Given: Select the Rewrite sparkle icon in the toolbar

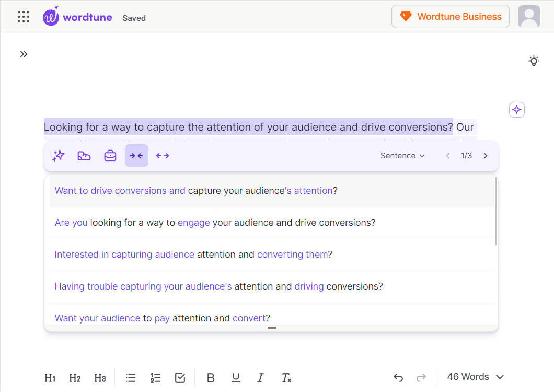Looking at the screenshot, I should pyautogui.click(x=58, y=155).
